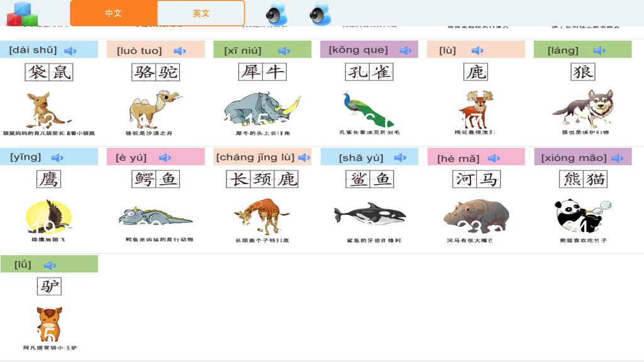The height and width of the screenshot is (362, 644).
Task: Select the eagle picture
Action: coord(48,217)
